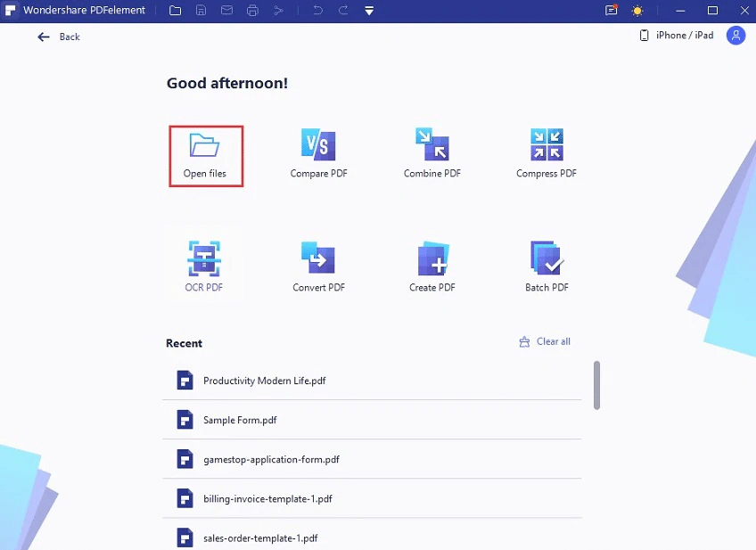The width and height of the screenshot is (756, 550).
Task: Click the save icon in title bar
Action: (x=201, y=10)
